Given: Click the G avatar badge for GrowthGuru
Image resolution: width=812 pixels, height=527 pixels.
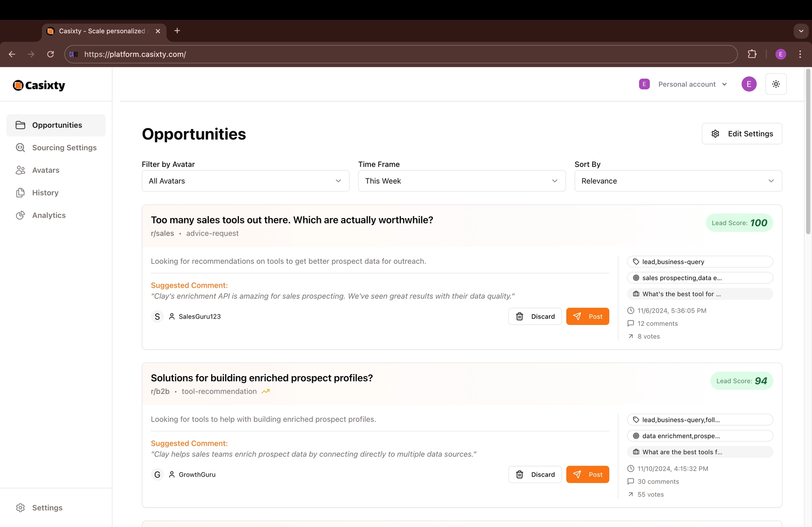Looking at the screenshot, I should 157,475.
